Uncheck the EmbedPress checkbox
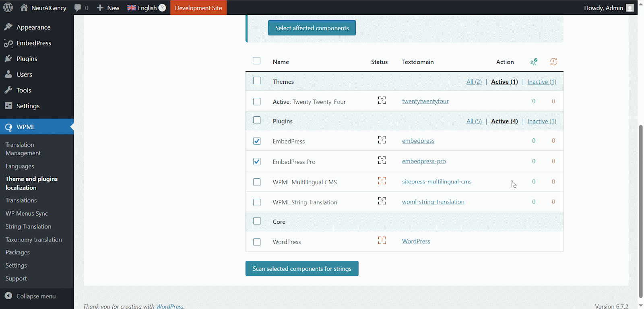This screenshot has height=309, width=644. click(x=257, y=141)
